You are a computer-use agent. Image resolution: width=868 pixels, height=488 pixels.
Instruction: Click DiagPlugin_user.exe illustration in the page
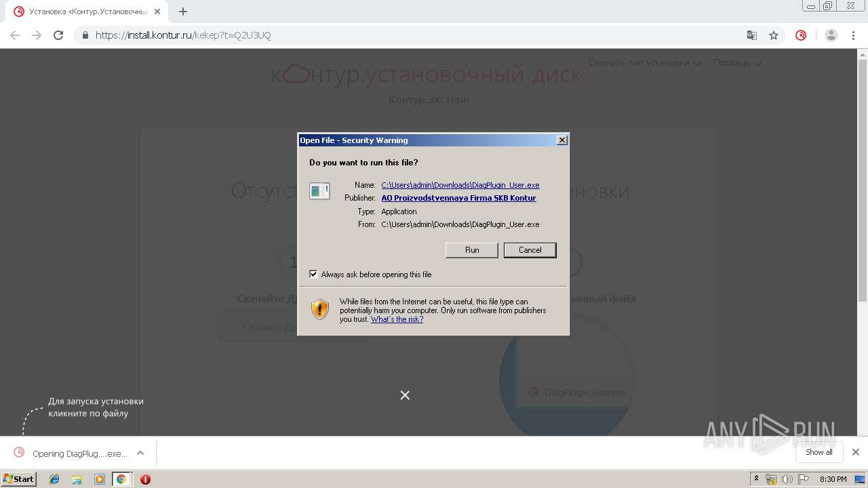tap(578, 392)
